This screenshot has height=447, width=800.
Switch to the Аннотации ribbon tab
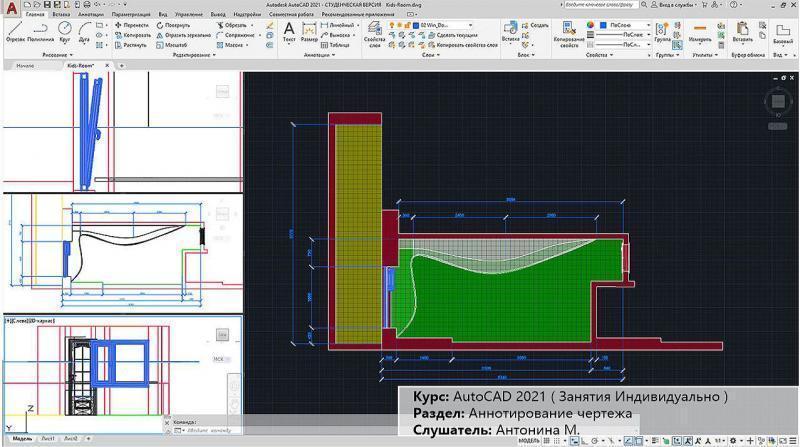[x=91, y=16]
